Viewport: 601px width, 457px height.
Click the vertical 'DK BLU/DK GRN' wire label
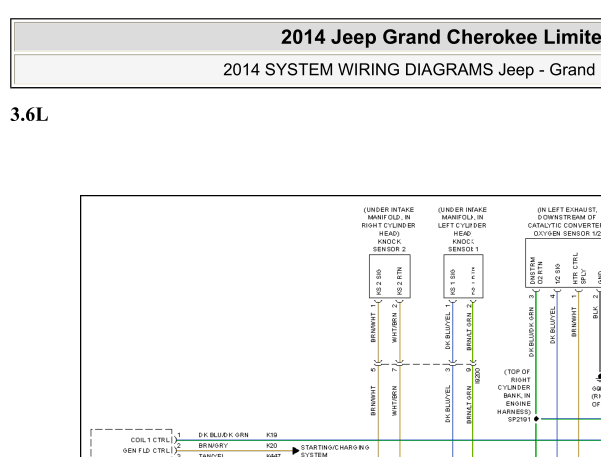click(x=531, y=332)
